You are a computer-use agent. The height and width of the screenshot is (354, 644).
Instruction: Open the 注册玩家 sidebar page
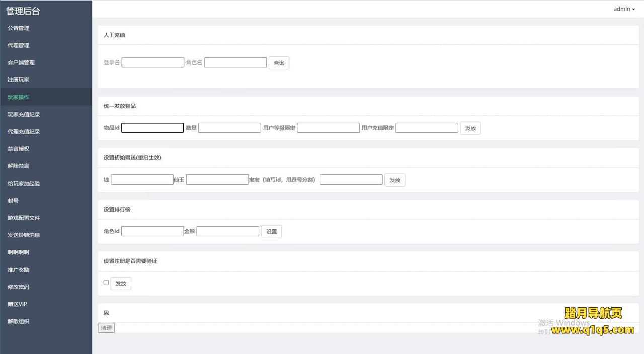tap(19, 80)
